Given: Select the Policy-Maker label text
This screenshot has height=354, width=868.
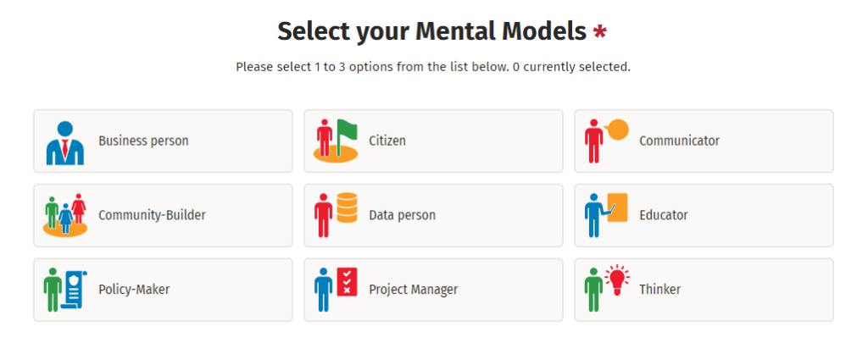Looking at the screenshot, I should coord(134,290).
